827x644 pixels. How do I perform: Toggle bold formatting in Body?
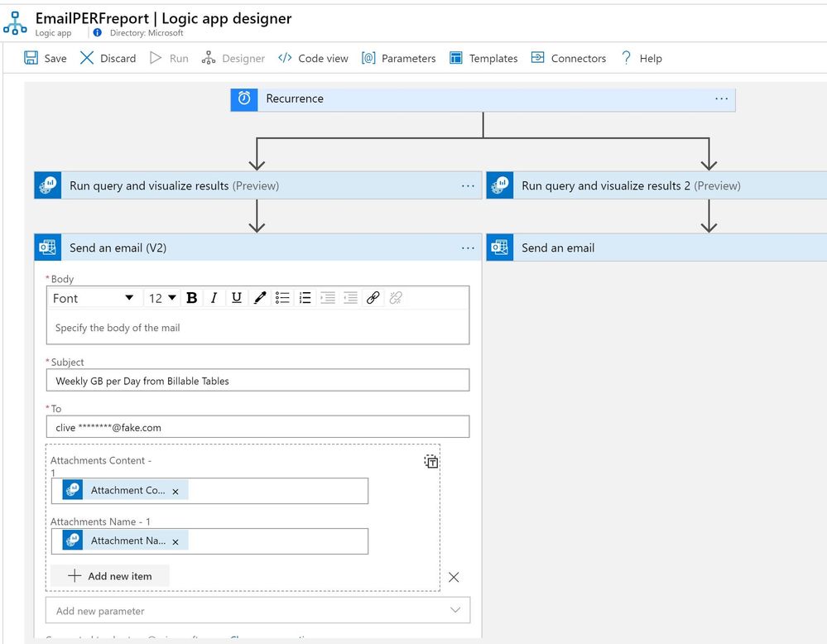191,298
